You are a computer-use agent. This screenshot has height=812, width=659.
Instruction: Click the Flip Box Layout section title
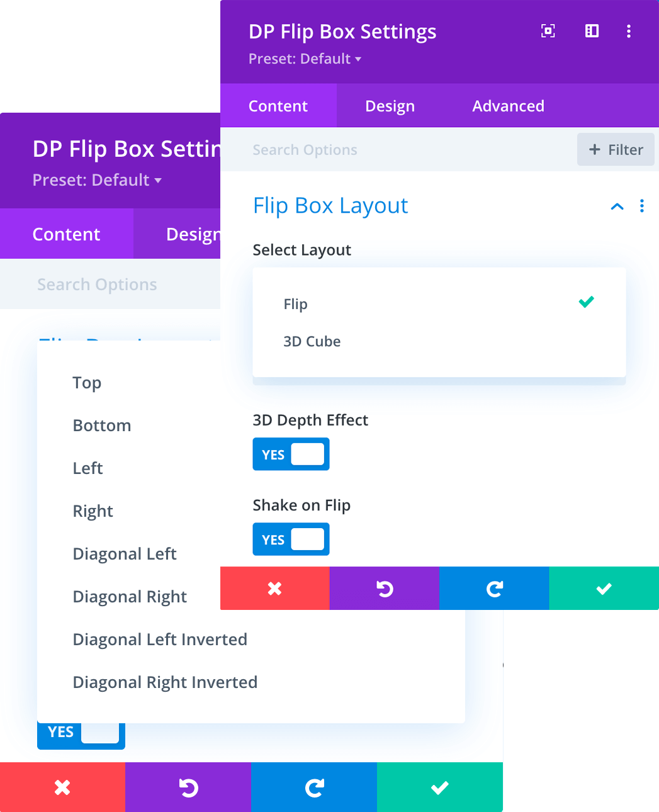(330, 206)
